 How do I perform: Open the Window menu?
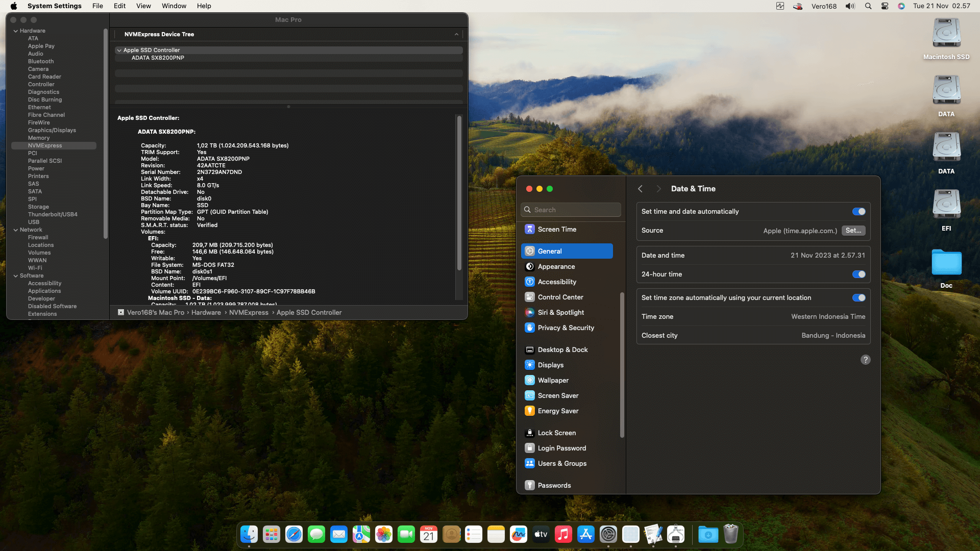tap(174, 6)
